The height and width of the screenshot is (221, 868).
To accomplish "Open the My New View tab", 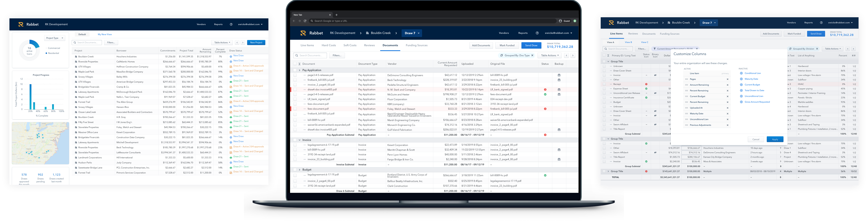I will click(104, 34).
